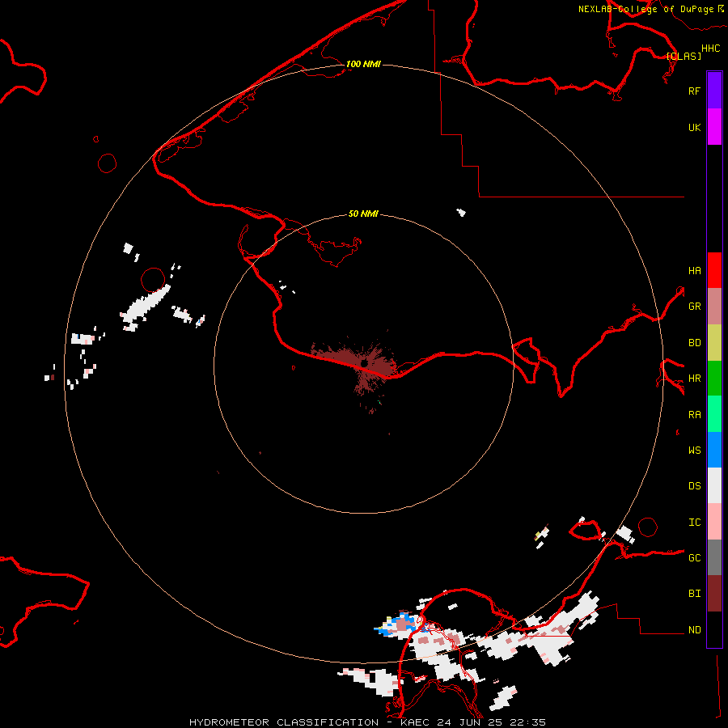Click the BI legend label
The height and width of the screenshot is (728, 728).
[x=694, y=594]
